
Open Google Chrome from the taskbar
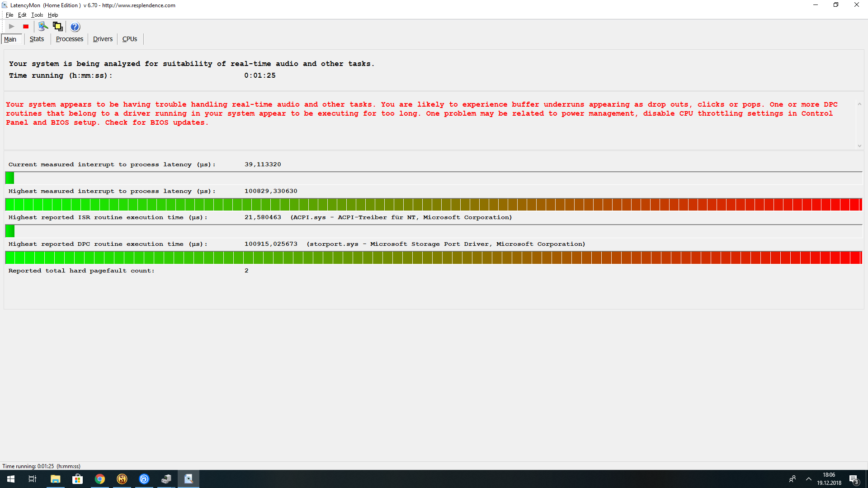[99, 479]
